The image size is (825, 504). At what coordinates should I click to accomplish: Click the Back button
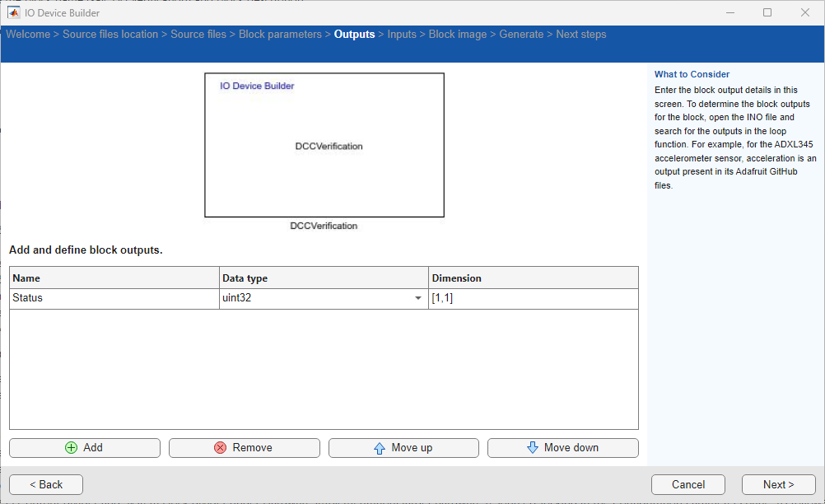[x=45, y=484]
